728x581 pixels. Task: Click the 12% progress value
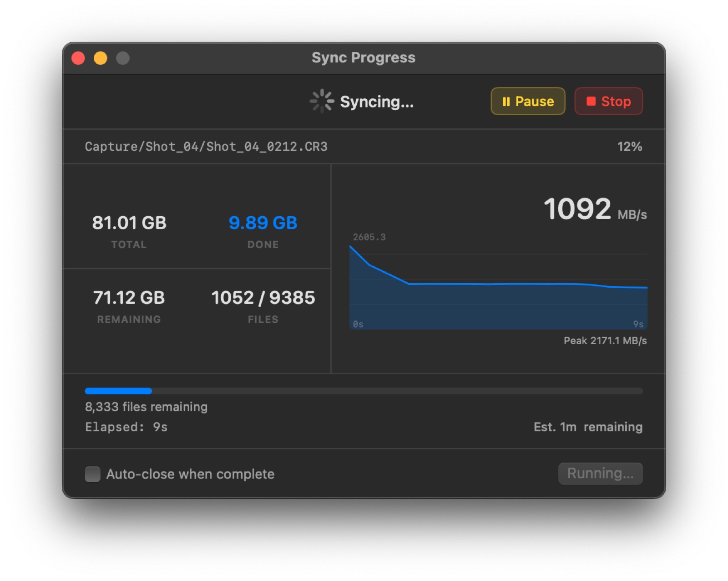pos(629,147)
